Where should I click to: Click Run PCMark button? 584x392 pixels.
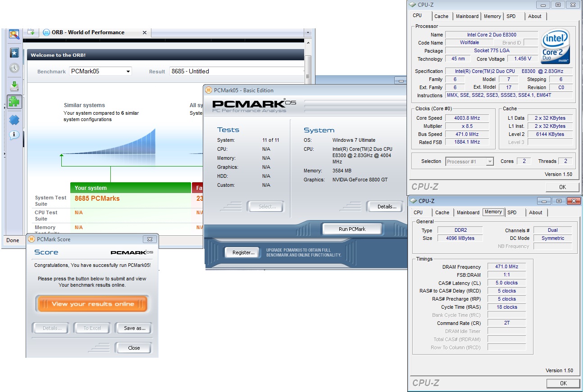(x=352, y=229)
